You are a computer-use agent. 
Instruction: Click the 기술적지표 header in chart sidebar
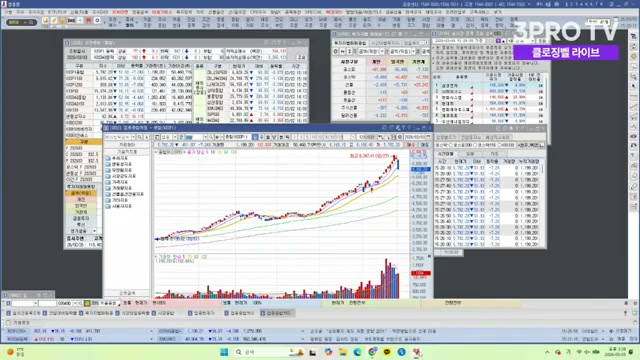[127, 151]
